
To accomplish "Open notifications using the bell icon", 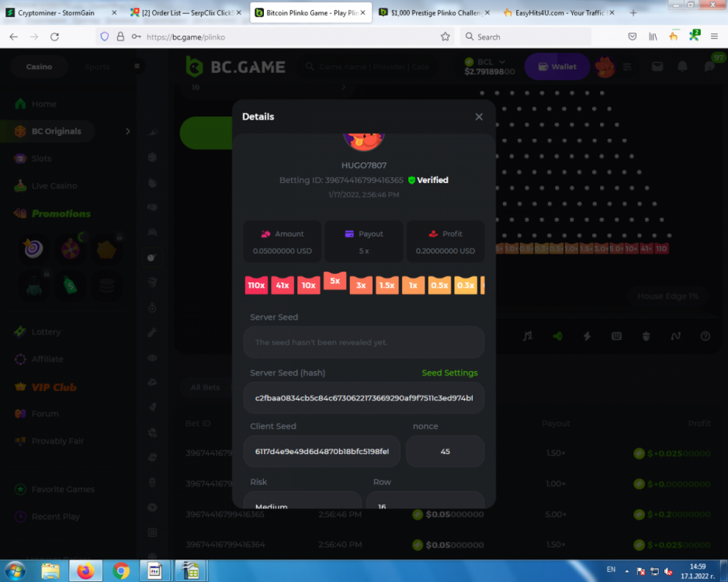I will coord(682,66).
